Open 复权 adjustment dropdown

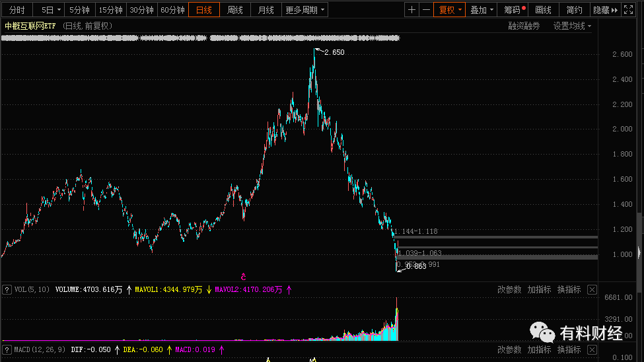[x=449, y=10]
